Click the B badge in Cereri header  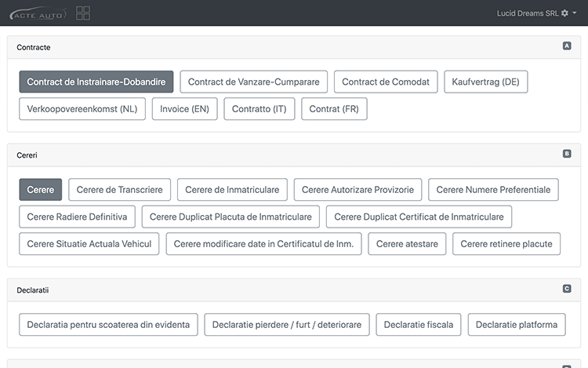click(567, 154)
